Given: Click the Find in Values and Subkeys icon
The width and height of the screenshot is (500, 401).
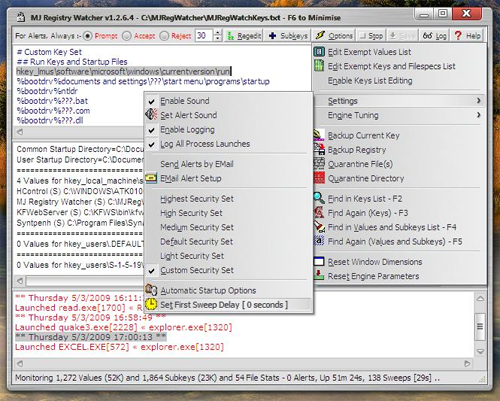Looking at the screenshot, I should [x=319, y=227].
